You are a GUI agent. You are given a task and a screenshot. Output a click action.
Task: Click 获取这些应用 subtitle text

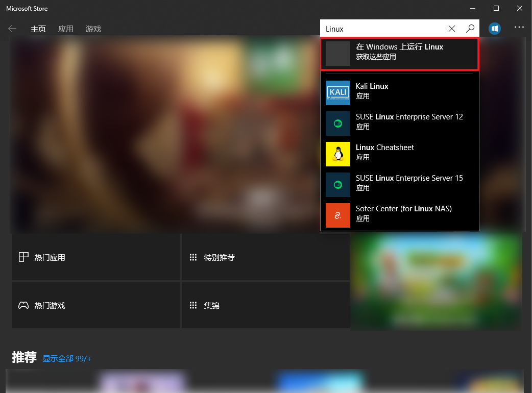tap(376, 57)
